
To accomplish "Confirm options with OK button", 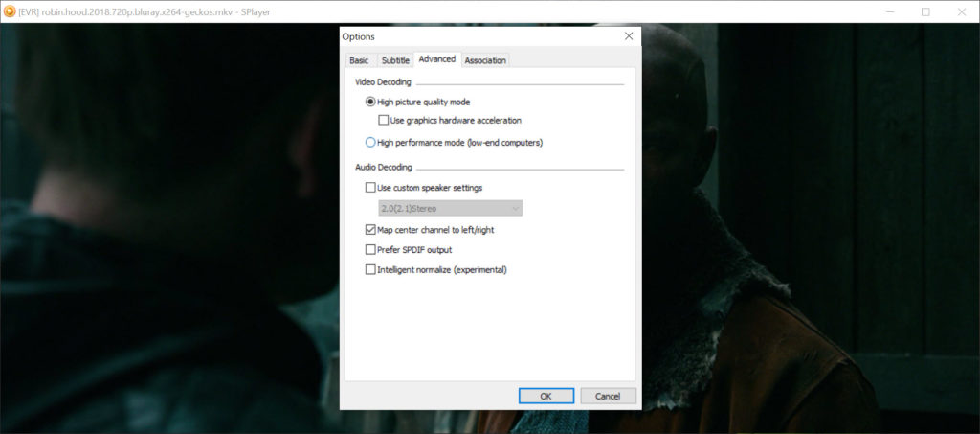I will (x=546, y=396).
